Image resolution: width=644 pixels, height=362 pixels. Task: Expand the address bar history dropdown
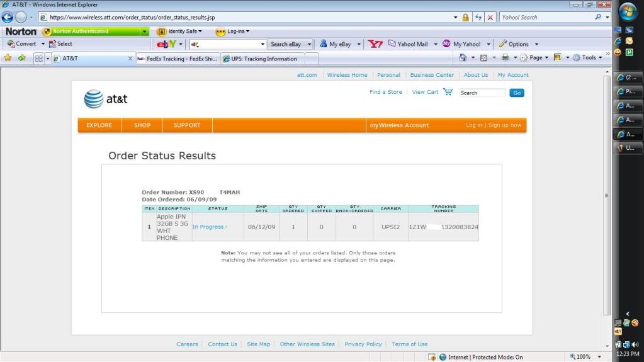tap(455, 17)
